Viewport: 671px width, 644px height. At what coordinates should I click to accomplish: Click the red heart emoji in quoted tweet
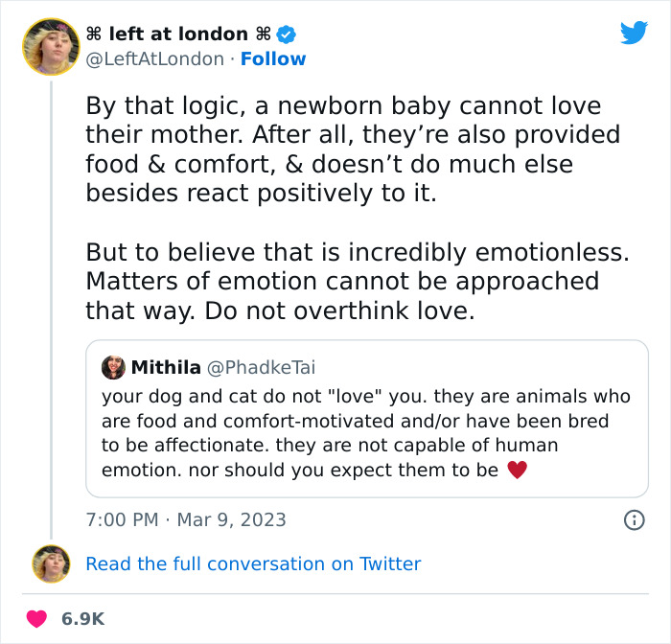tap(517, 471)
